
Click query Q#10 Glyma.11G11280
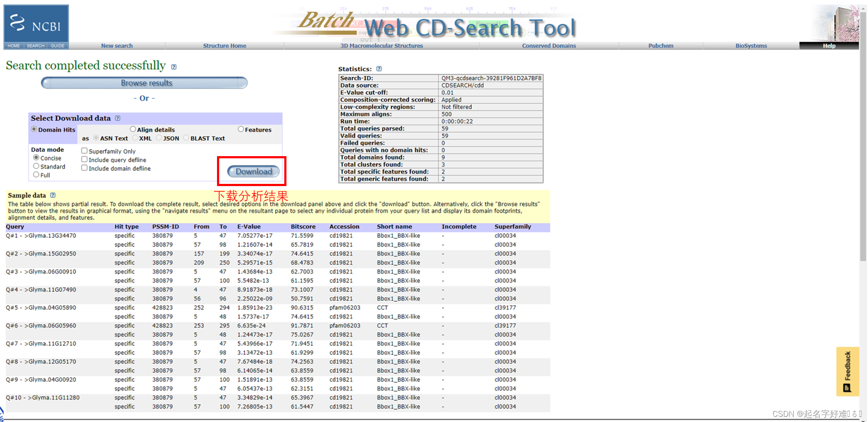(43, 397)
